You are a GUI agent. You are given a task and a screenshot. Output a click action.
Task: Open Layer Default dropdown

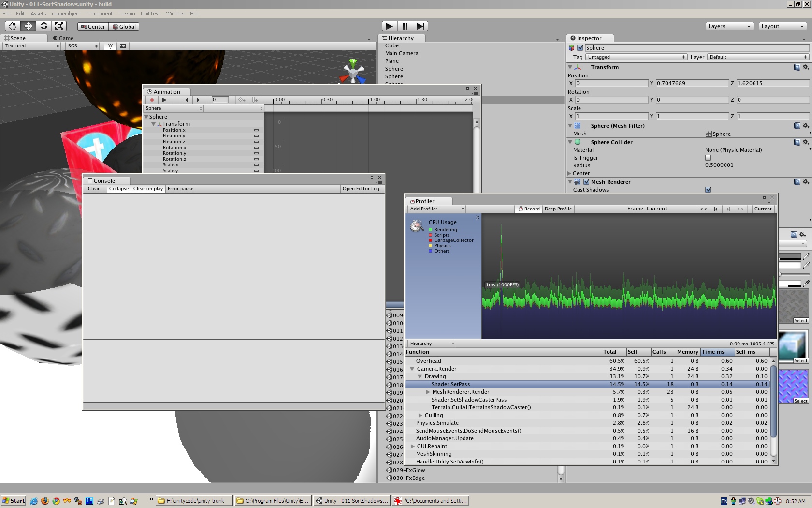(x=758, y=57)
